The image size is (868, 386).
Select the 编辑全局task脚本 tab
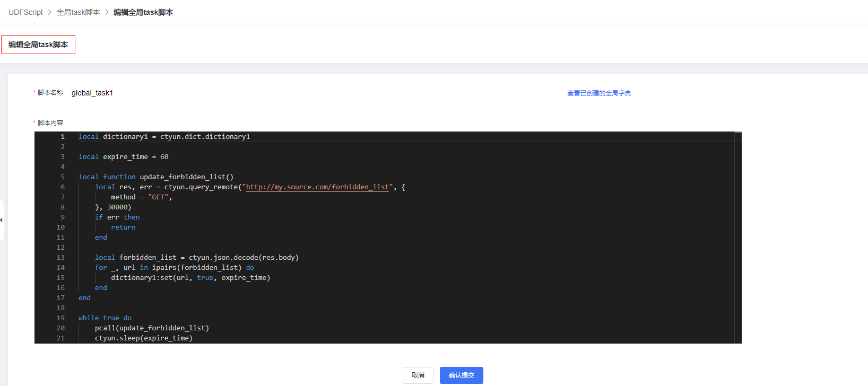click(38, 45)
